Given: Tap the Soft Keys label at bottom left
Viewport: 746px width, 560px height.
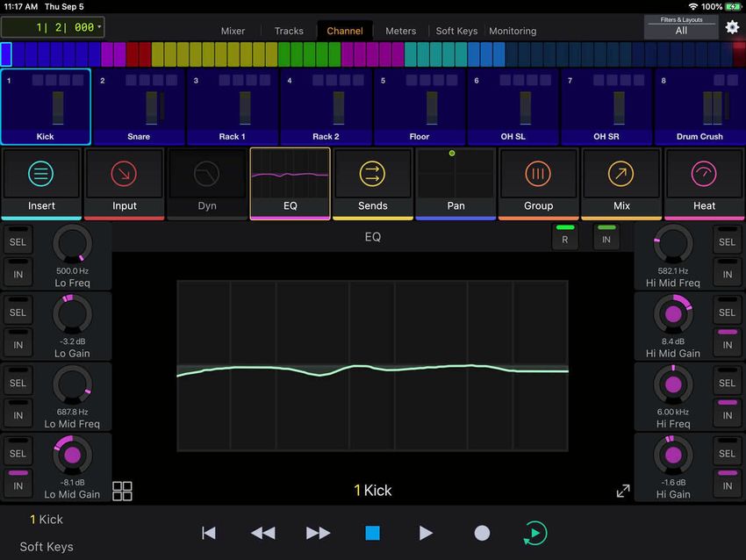Looking at the screenshot, I should [47, 547].
